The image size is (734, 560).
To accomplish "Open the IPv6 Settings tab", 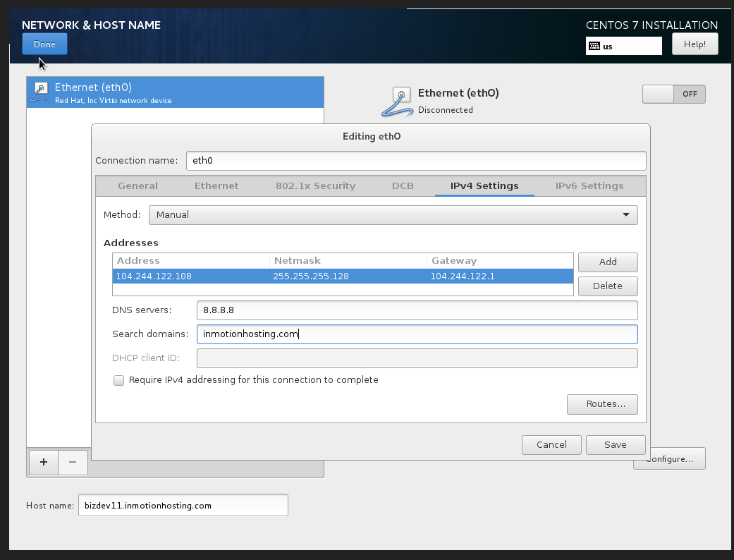I will (x=589, y=186).
